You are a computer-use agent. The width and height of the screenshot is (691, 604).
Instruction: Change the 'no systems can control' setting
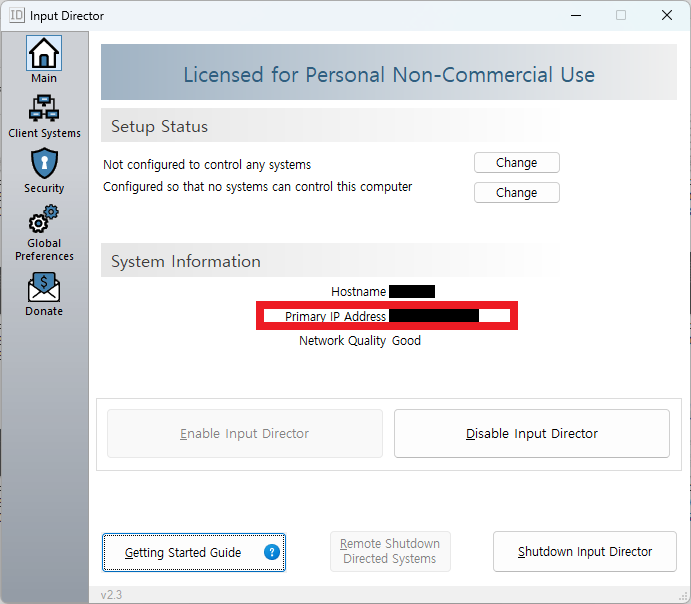(516, 193)
